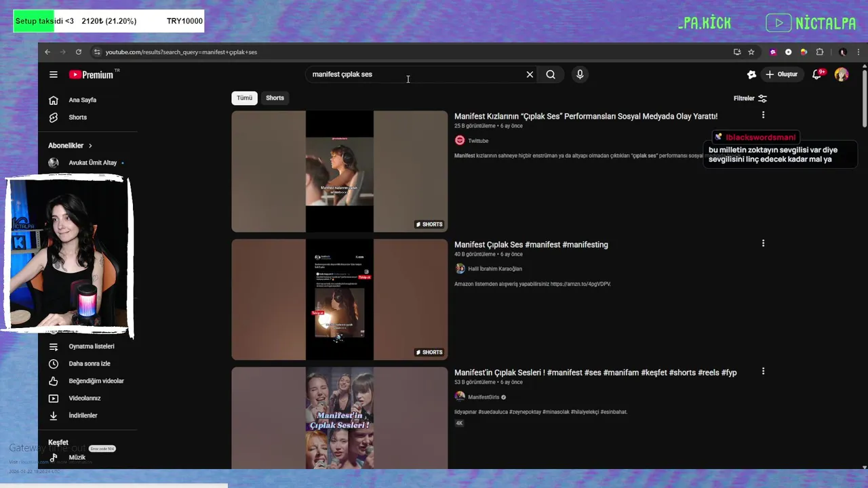This screenshot has height=488, width=868.
Task: Click the scrollbar down arrow
Action: [865, 466]
